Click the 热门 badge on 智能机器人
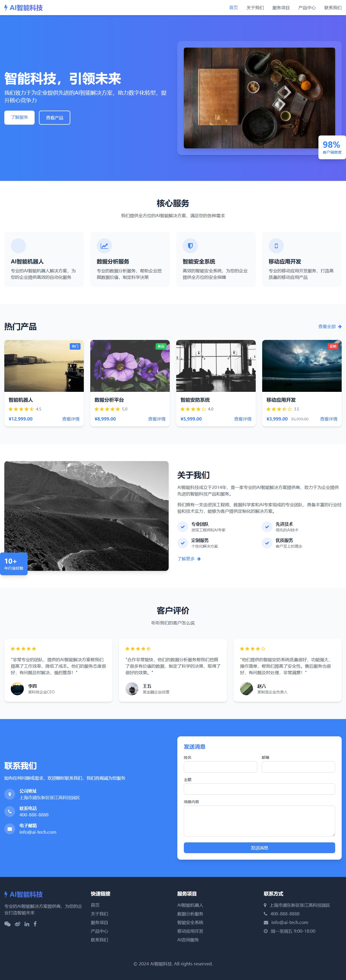 (x=75, y=346)
